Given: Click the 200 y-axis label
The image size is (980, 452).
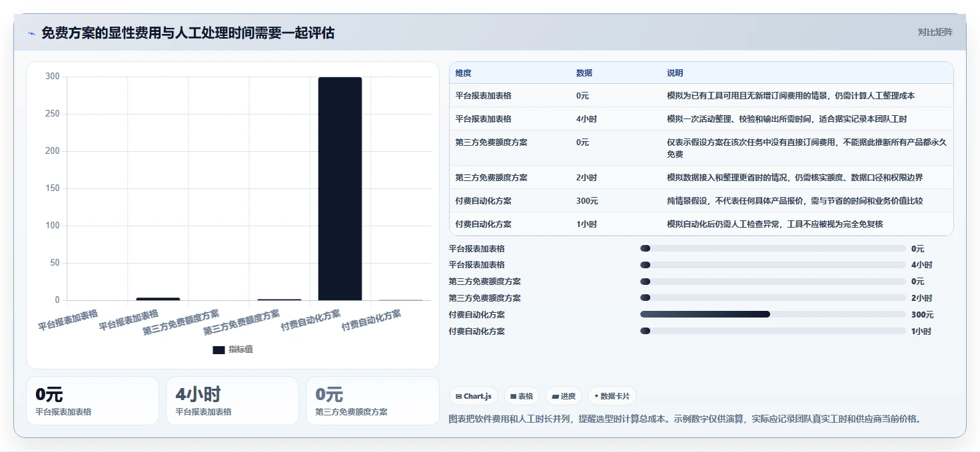Looking at the screenshot, I should click(53, 151).
